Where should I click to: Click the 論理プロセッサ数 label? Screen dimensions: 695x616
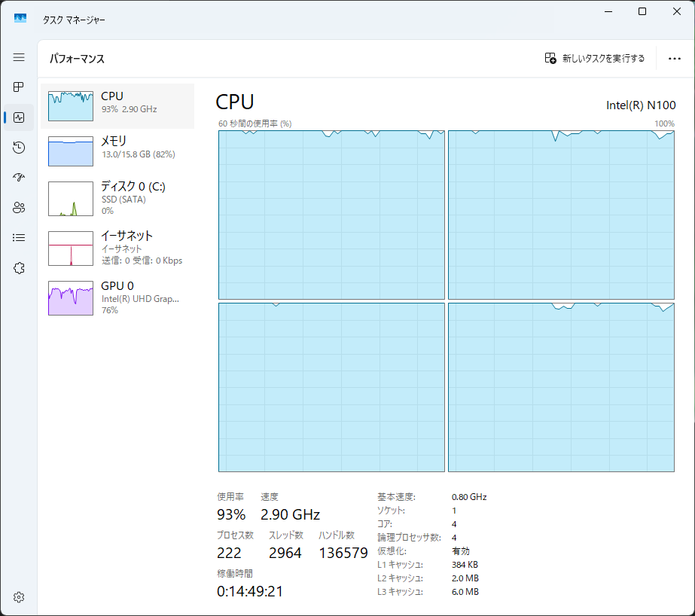[x=409, y=538]
